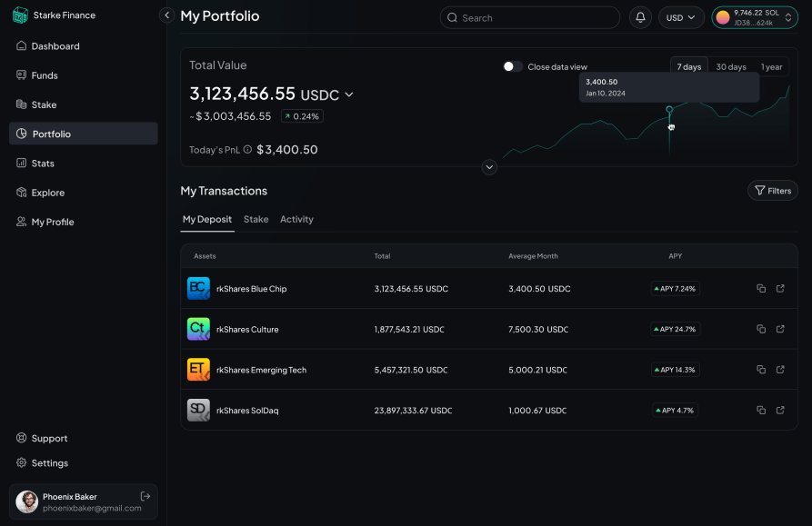Expand the Total Value card chevron
The width and height of the screenshot is (812, 526).
click(489, 167)
